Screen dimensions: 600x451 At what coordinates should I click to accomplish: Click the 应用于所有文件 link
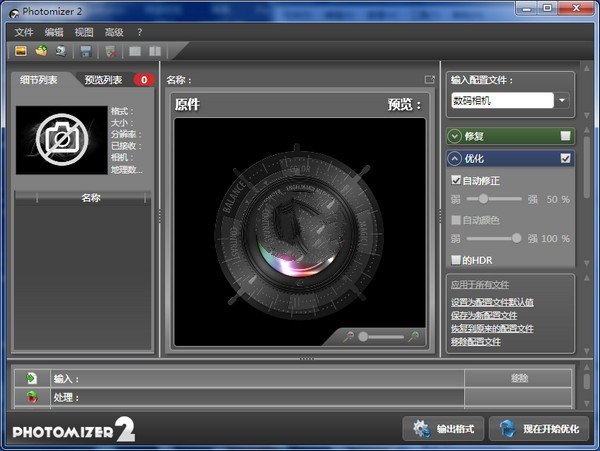(480, 285)
